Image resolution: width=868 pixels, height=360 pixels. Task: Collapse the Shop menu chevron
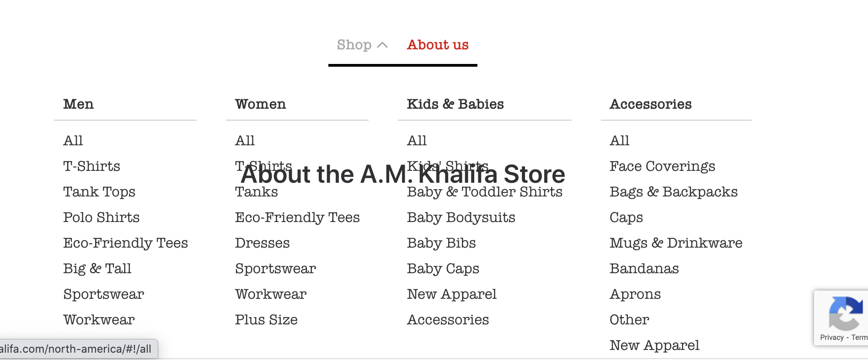click(382, 45)
